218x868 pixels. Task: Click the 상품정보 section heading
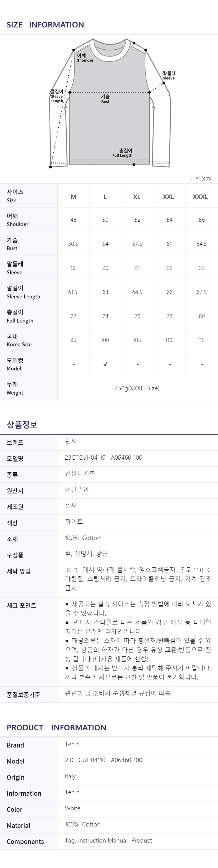(x=22, y=424)
